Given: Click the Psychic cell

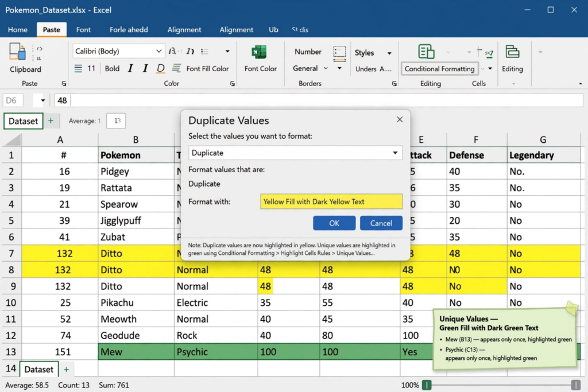Looking at the screenshot, I should (216, 352).
